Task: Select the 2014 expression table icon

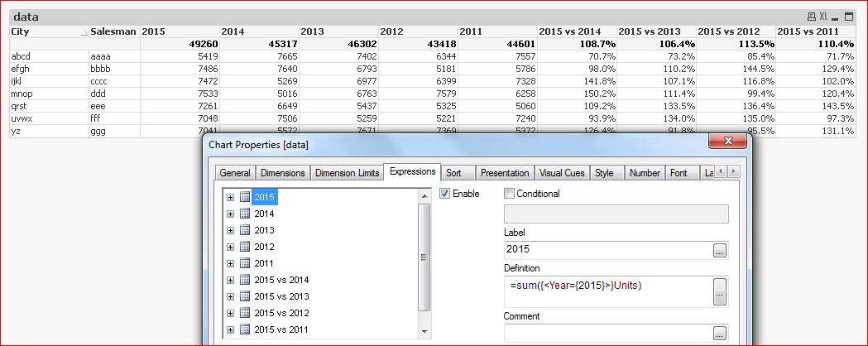Action: (245, 214)
